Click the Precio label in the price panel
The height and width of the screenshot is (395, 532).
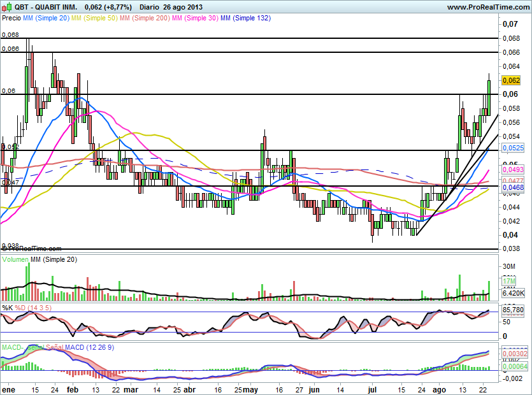click(x=11, y=18)
